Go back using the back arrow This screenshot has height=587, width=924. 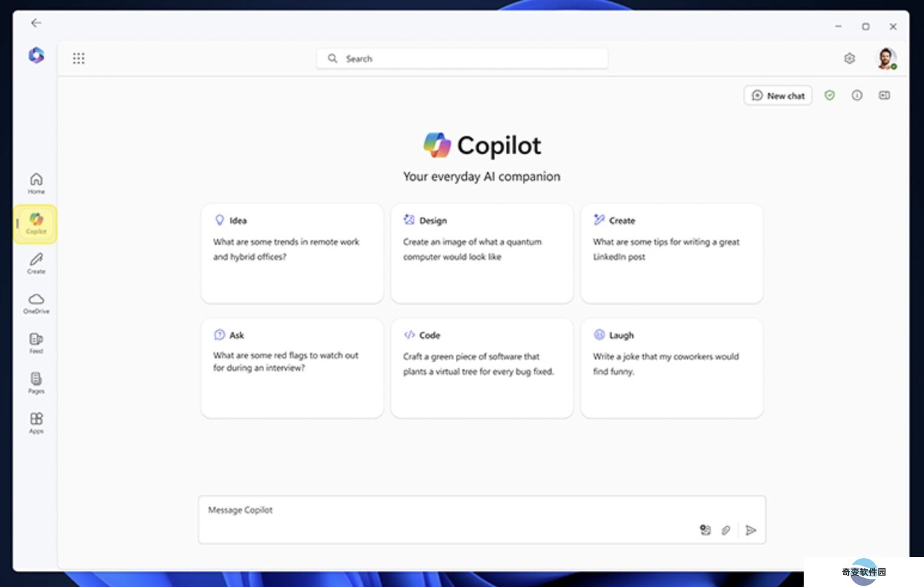(36, 23)
